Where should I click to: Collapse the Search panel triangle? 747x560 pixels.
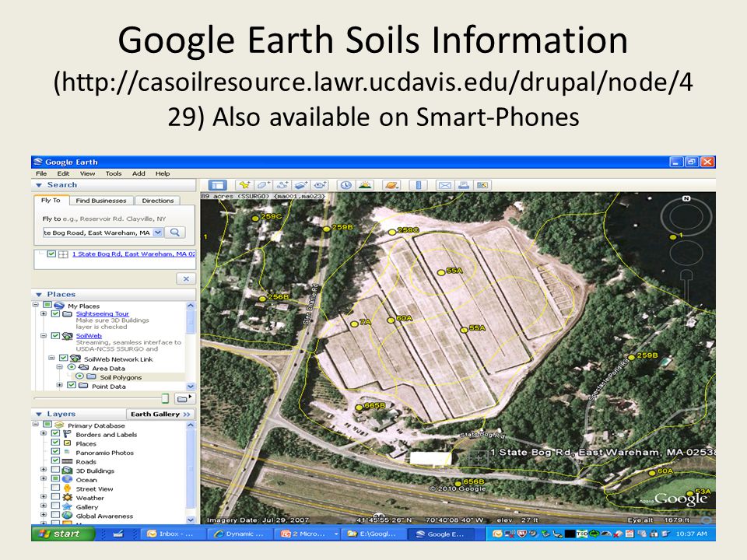pyautogui.click(x=39, y=185)
